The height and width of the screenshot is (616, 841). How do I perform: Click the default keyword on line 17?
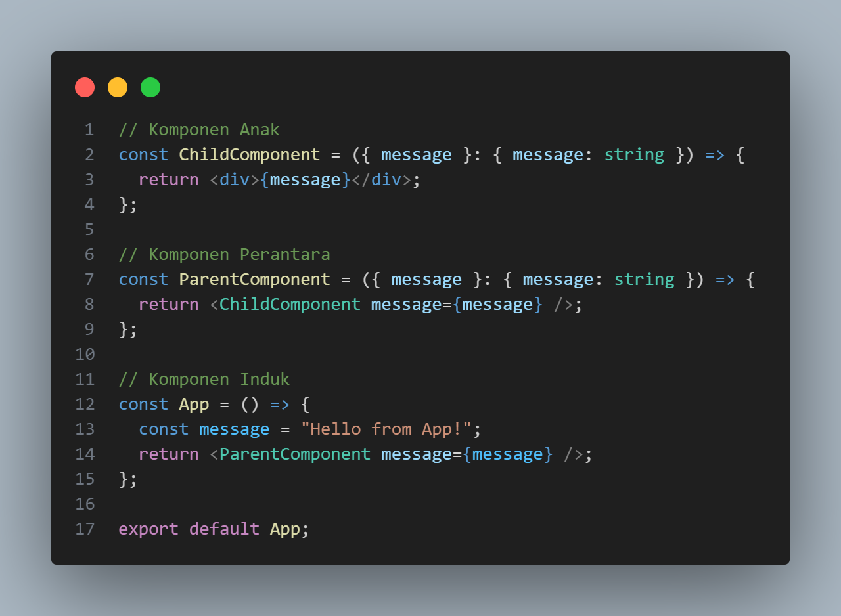[224, 529]
